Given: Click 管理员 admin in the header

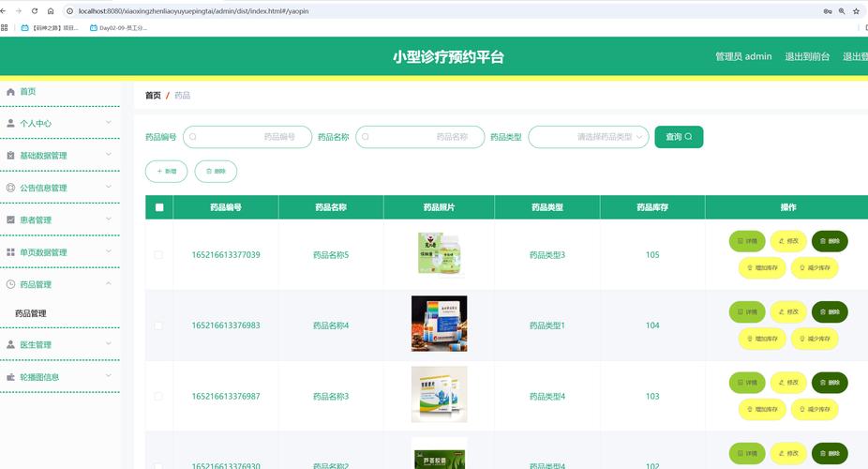Looking at the screenshot, I should pos(743,56).
